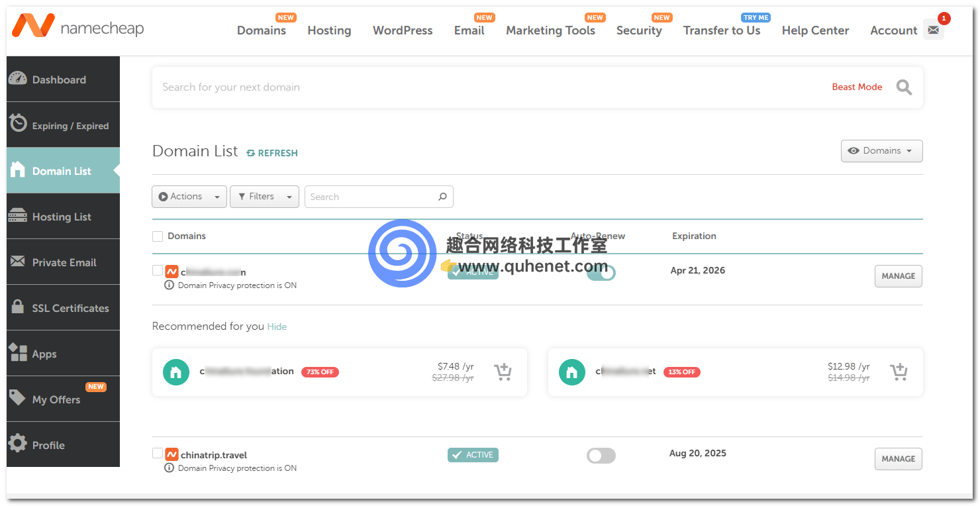Click the Profile gear icon
The height and width of the screenshot is (506, 980).
18,444
